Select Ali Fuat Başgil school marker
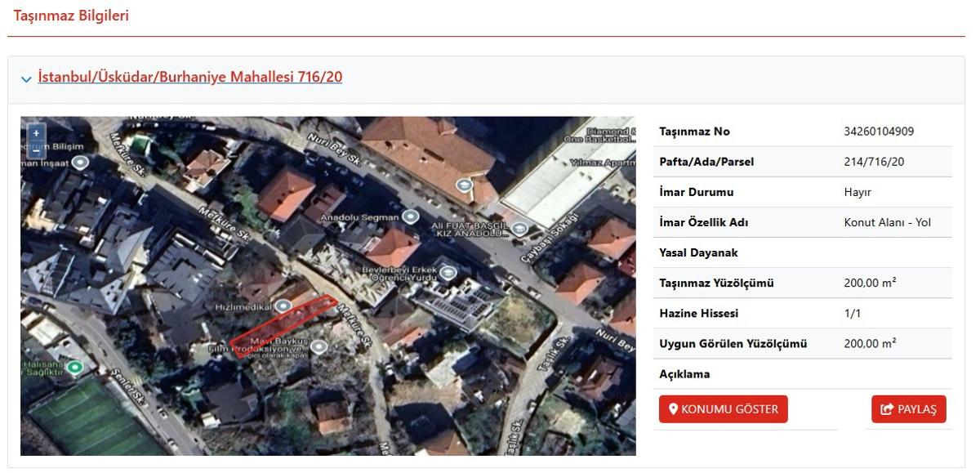The width and height of the screenshot is (980, 473). [x=520, y=229]
